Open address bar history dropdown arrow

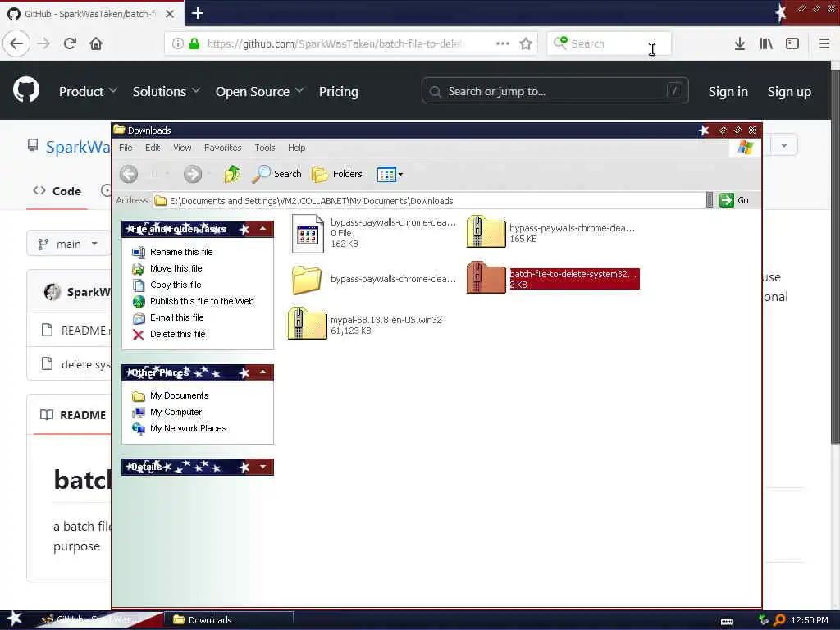coord(710,200)
